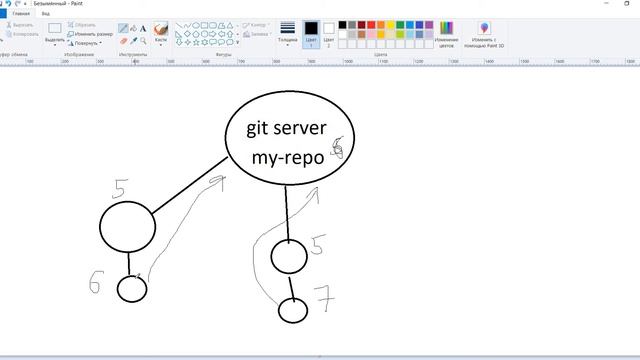Click Redo in the quick access toolbar
640x360 pixels.
point(18,3)
